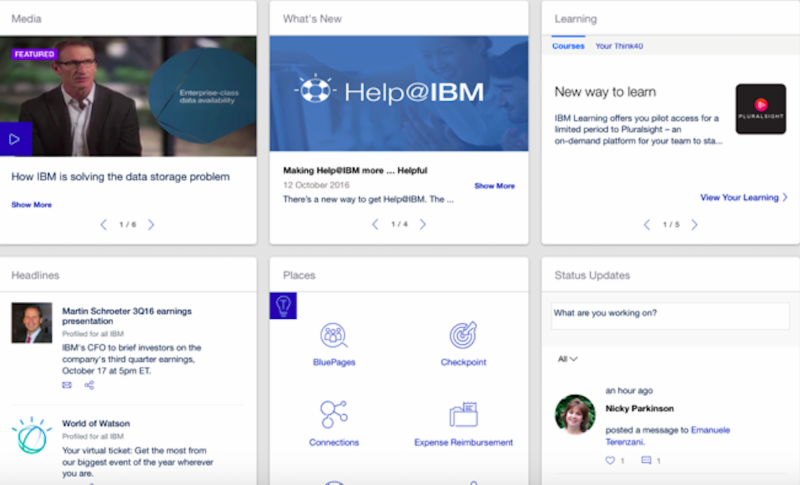Click the lightbulb icon in Places
The width and height of the screenshot is (800, 485).
tap(283, 306)
